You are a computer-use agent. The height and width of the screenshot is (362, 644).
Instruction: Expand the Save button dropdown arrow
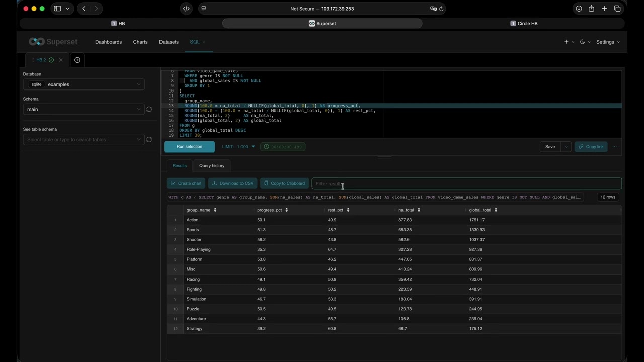pos(566,147)
